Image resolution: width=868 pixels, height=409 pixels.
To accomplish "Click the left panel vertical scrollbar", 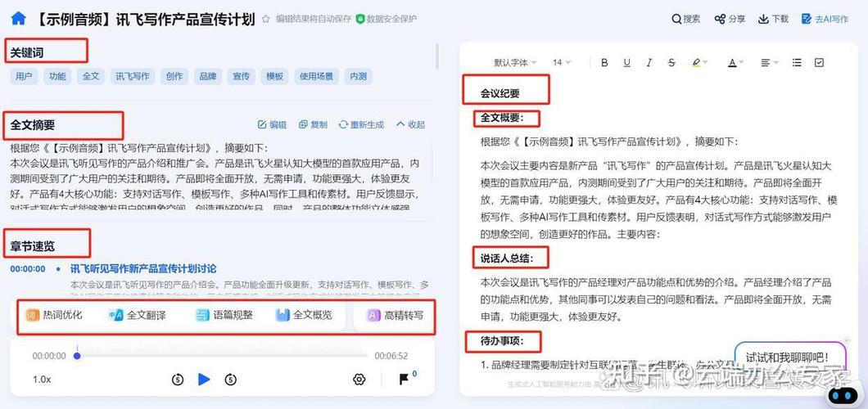I will tap(437, 56).
